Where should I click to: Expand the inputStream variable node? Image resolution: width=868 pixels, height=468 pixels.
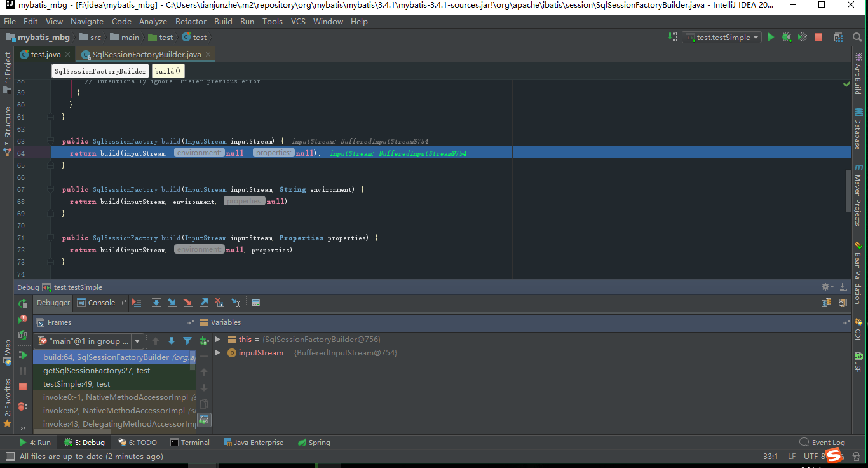(217, 353)
